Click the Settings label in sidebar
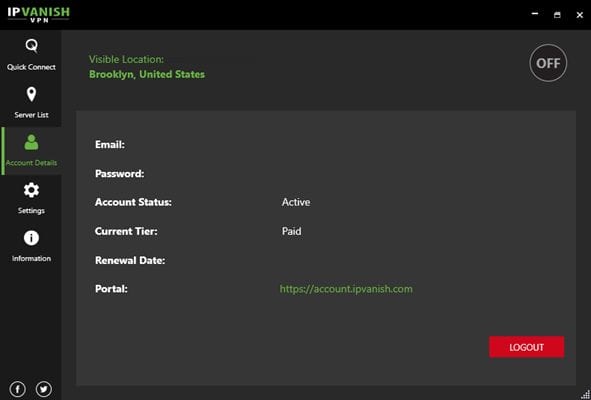 [x=31, y=211]
